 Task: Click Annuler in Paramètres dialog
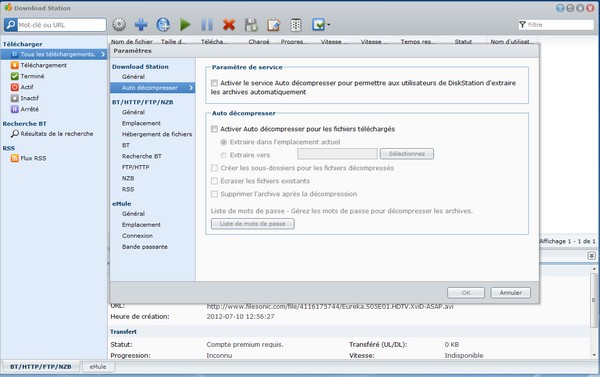pyautogui.click(x=510, y=293)
